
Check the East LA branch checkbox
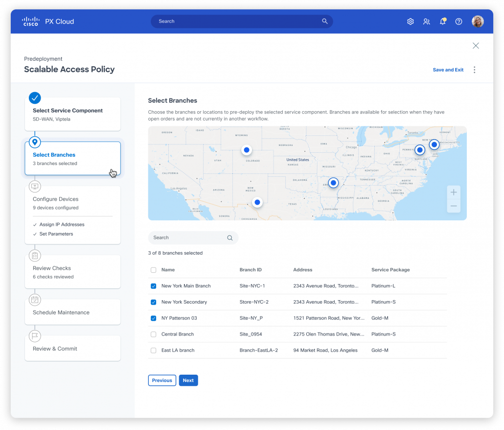[x=154, y=351]
